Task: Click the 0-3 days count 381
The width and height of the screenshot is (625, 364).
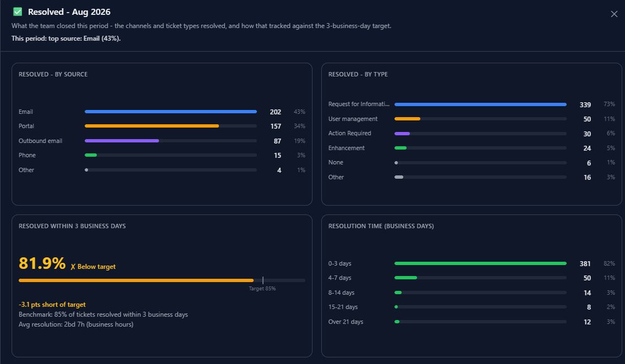Action: [x=585, y=264]
